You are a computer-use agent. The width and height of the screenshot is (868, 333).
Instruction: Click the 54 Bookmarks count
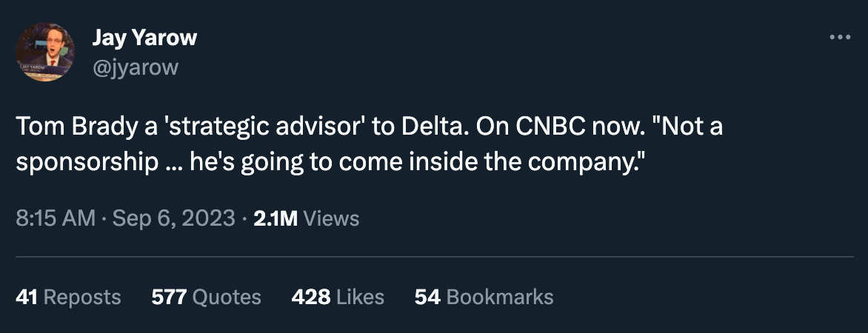[x=484, y=297]
